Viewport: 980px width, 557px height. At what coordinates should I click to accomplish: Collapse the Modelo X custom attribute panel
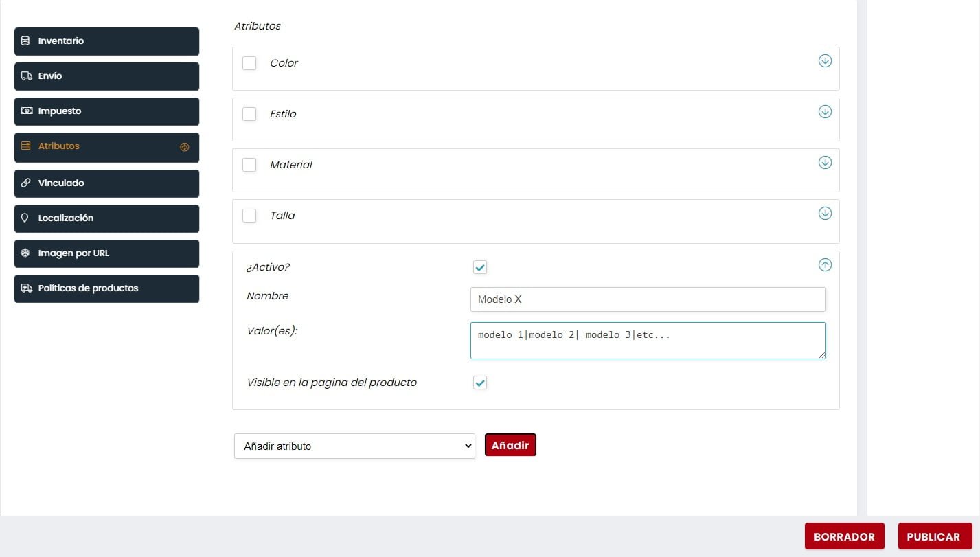click(825, 264)
